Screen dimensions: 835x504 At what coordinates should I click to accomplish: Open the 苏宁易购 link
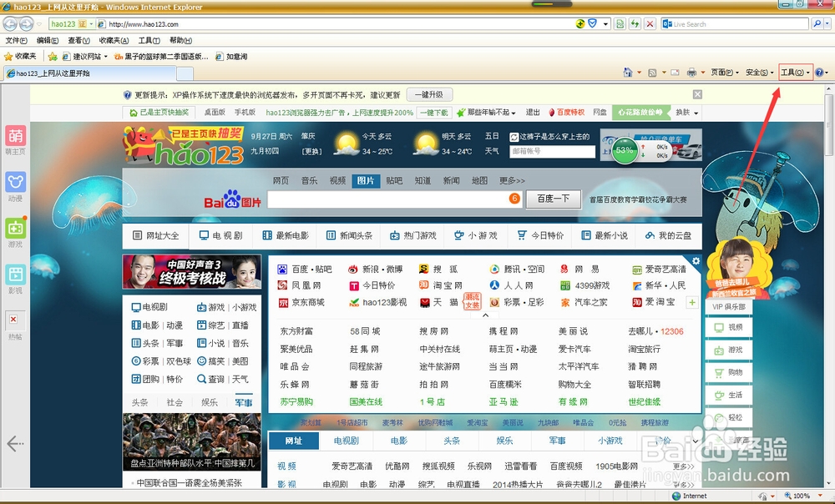(x=296, y=402)
